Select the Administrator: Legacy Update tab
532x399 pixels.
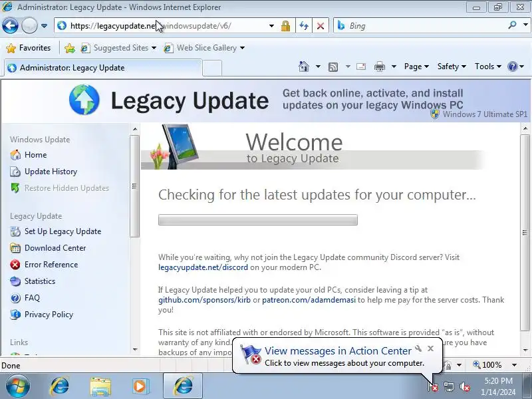click(103, 68)
